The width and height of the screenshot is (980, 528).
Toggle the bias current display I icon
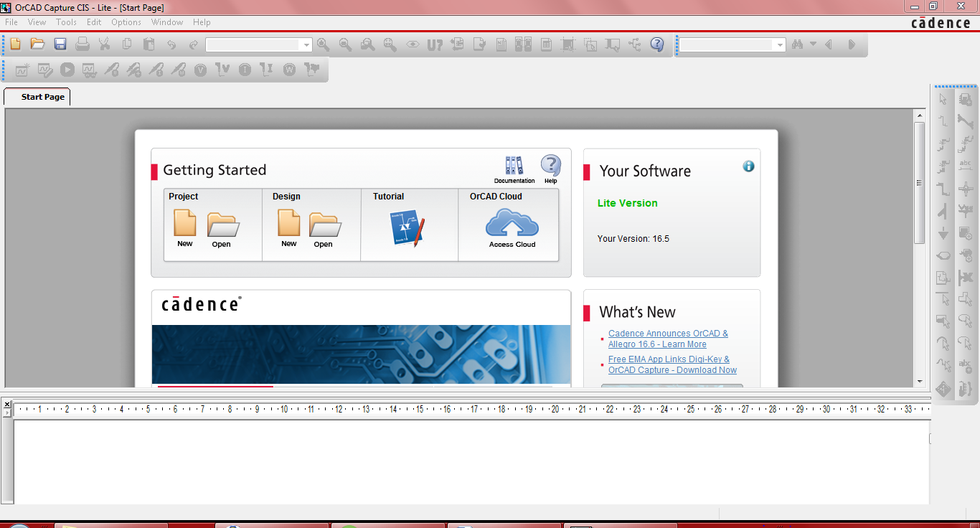245,70
